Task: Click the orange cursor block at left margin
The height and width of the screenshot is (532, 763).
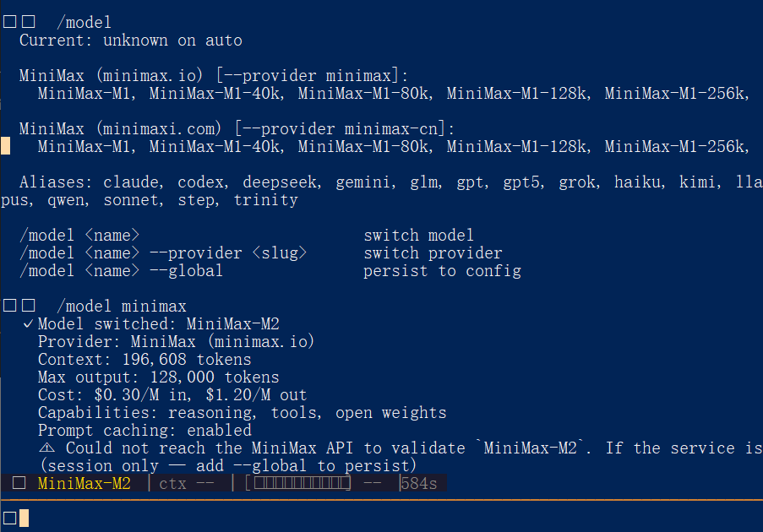Action: click(x=6, y=147)
